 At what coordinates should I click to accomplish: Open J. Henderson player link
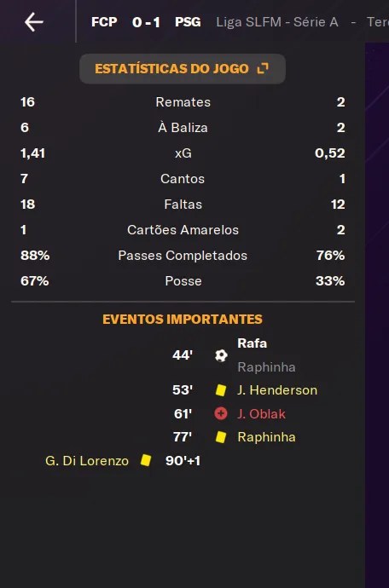(277, 390)
